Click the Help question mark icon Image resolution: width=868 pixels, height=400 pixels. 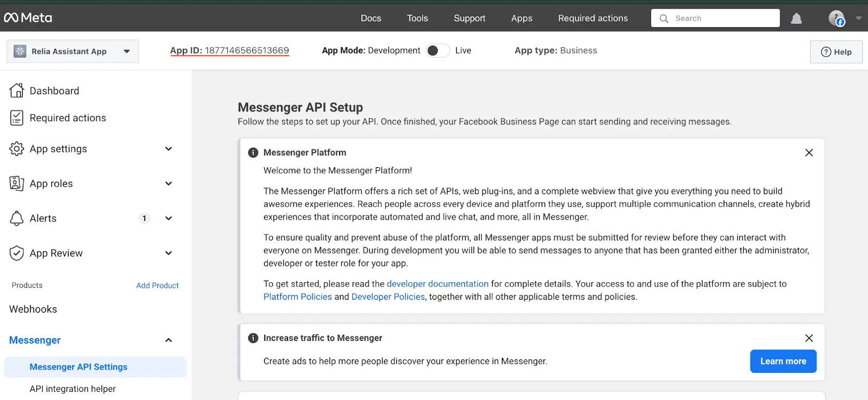pyautogui.click(x=826, y=52)
